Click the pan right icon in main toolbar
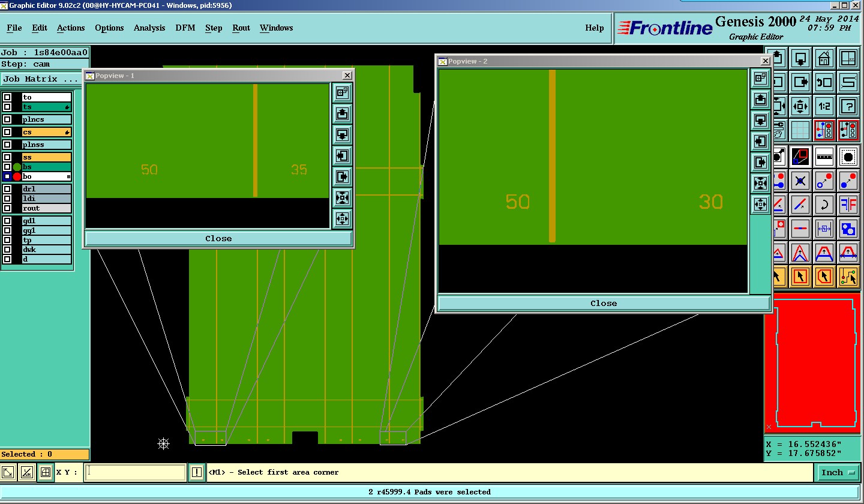The image size is (864, 504). [x=800, y=82]
